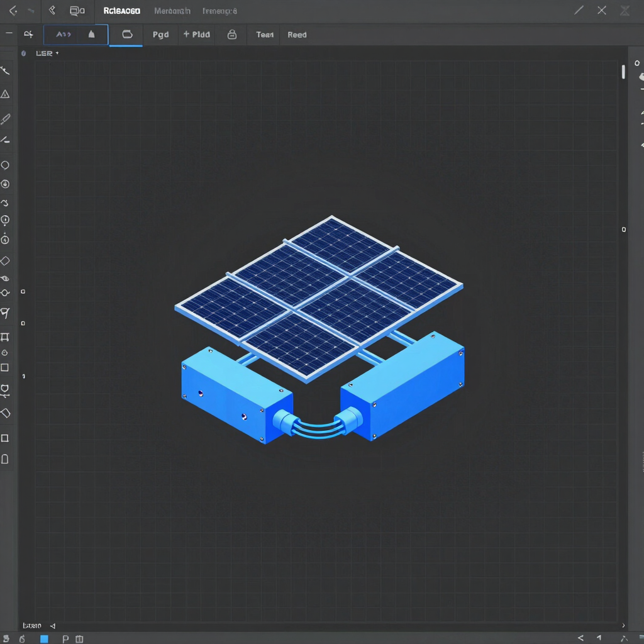This screenshot has height=644, width=644.
Task: Open the Rcleaoso tab
Action: coord(121,11)
